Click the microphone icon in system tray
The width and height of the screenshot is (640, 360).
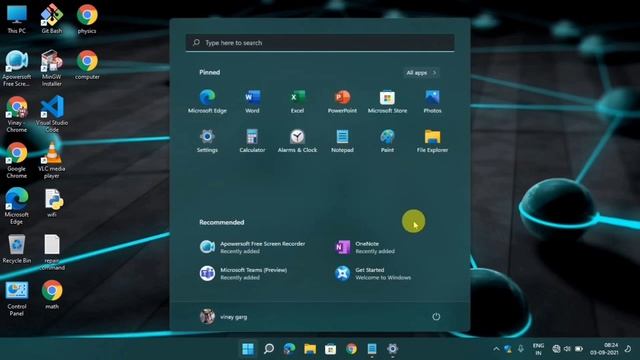click(520, 349)
